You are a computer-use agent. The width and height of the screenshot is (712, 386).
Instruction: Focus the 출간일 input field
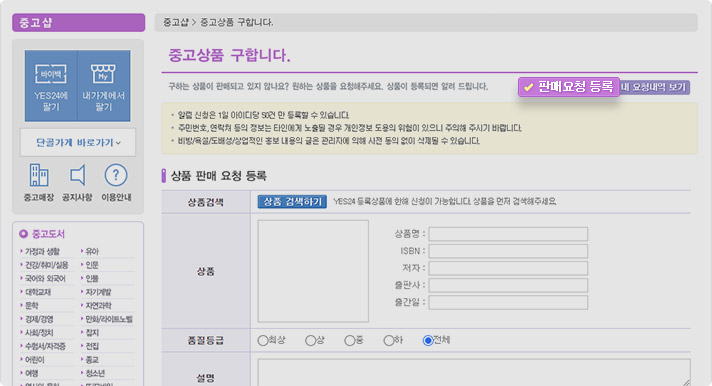point(508,302)
